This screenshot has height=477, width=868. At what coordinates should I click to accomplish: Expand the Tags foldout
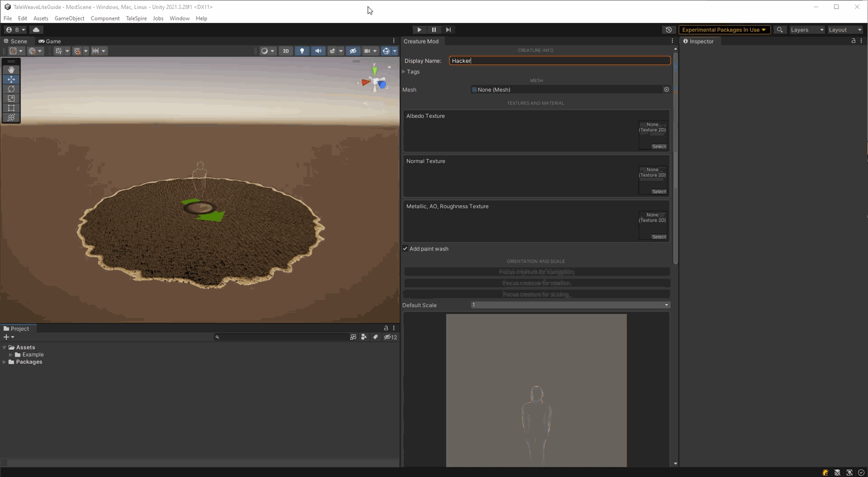[x=404, y=72]
